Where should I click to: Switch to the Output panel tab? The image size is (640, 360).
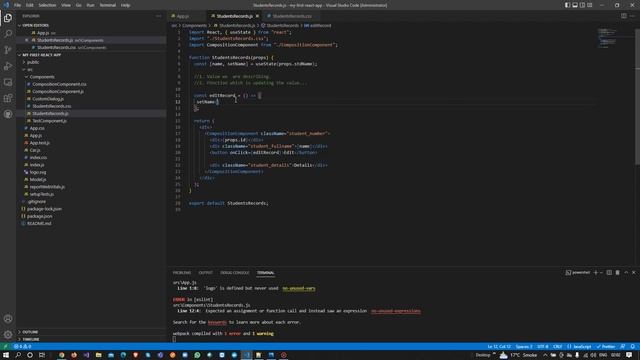pos(206,273)
